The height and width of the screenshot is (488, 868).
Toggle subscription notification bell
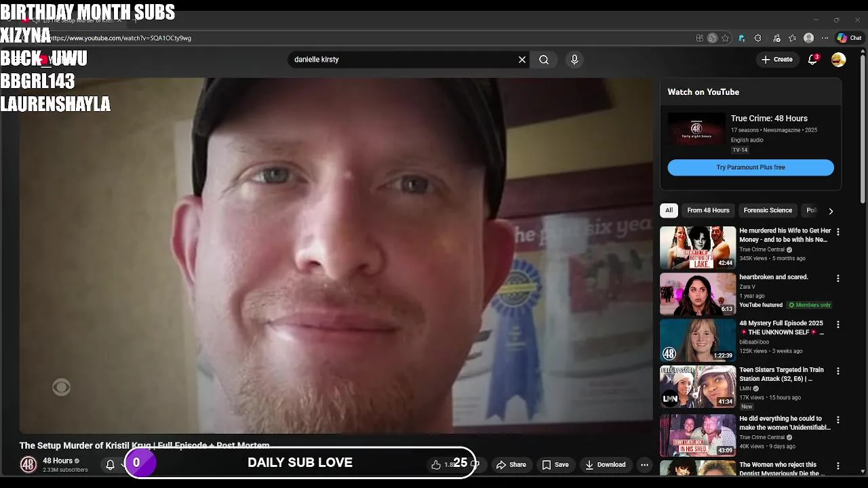(110, 464)
